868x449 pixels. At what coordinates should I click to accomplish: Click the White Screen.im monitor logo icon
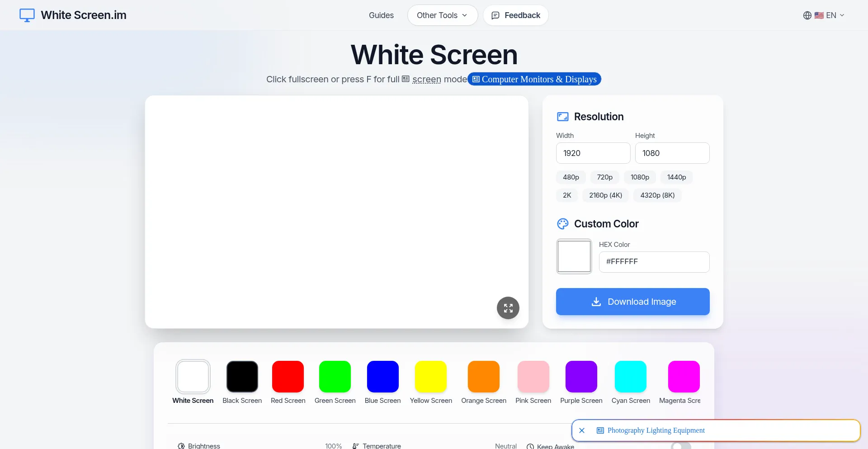point(27,15)
